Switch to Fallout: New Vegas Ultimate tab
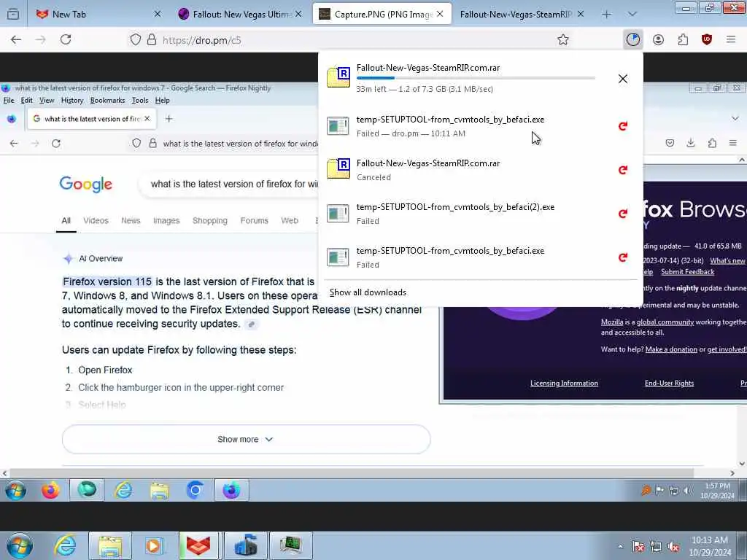This screenshot has width=747, height=560. 239,15
